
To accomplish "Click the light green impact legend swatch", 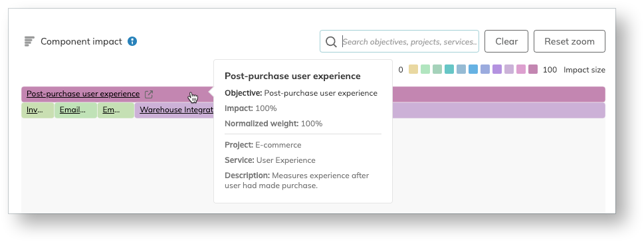I will [425, 69].
